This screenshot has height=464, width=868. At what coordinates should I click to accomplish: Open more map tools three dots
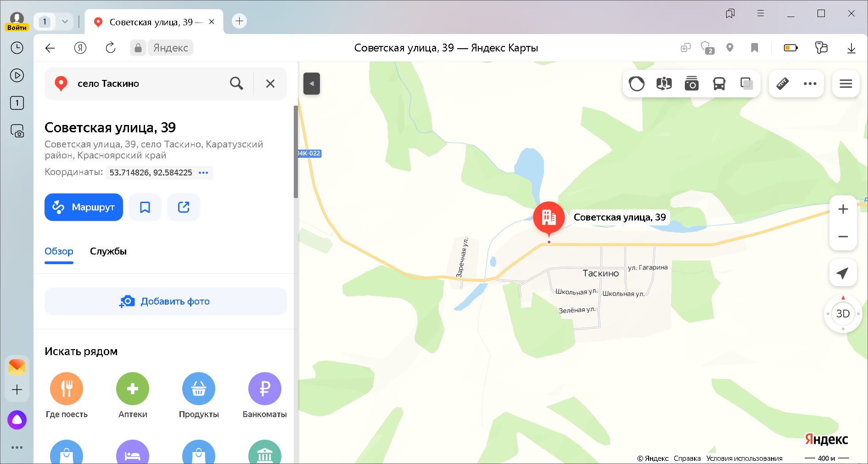pos(810,84)
